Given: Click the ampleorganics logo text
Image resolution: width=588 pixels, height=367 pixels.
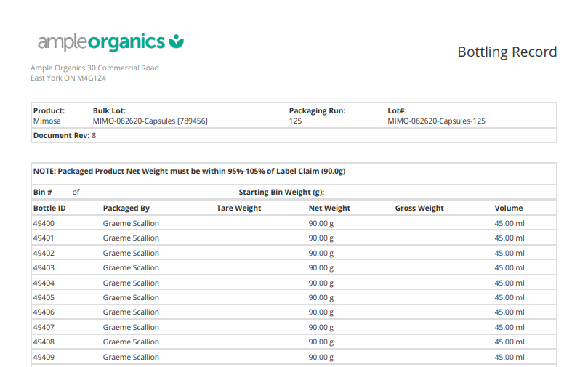Looking at the screenshot, I should pos(101,42).
